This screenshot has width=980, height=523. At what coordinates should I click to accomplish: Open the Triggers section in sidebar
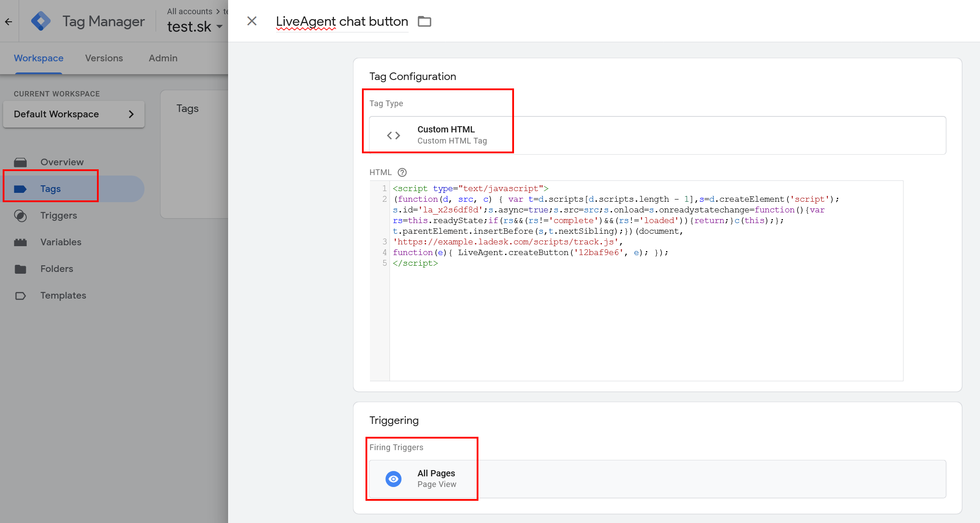point(58,216)
